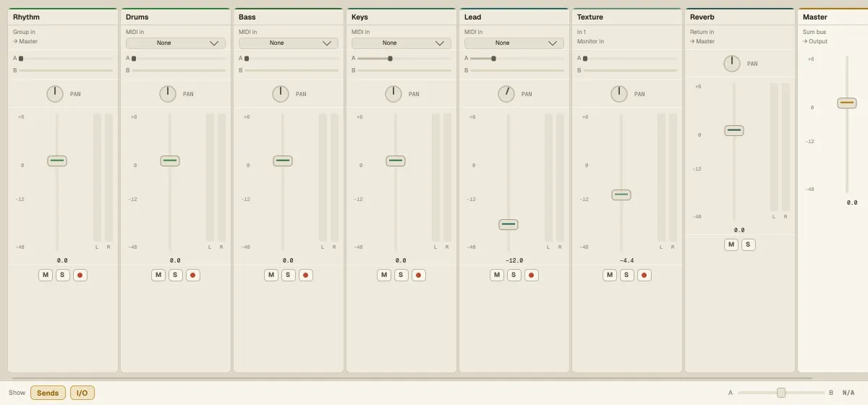Click the Reverb volume fader handle
Viewport: 868px width, 405px height.
coord(734,130)
